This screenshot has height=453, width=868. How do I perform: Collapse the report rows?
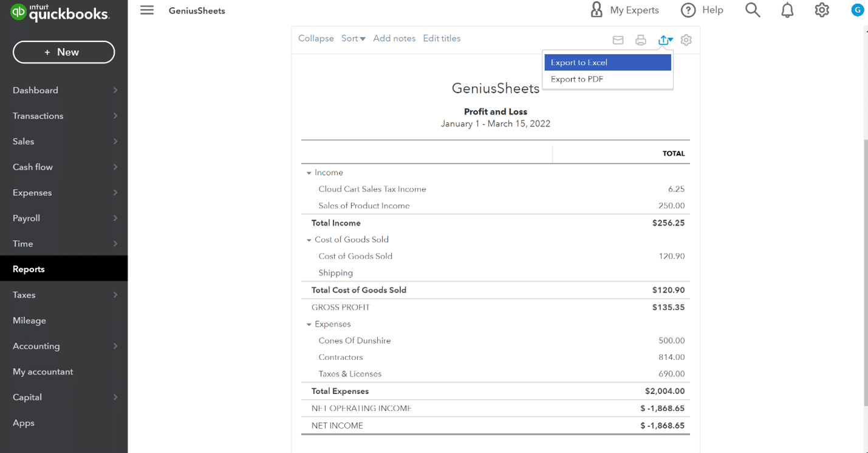[316, 38]
